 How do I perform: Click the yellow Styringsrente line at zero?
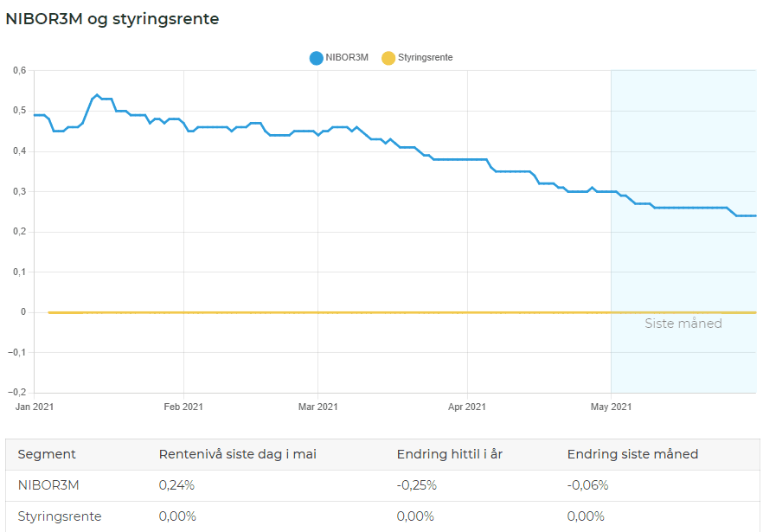[341, 312]
